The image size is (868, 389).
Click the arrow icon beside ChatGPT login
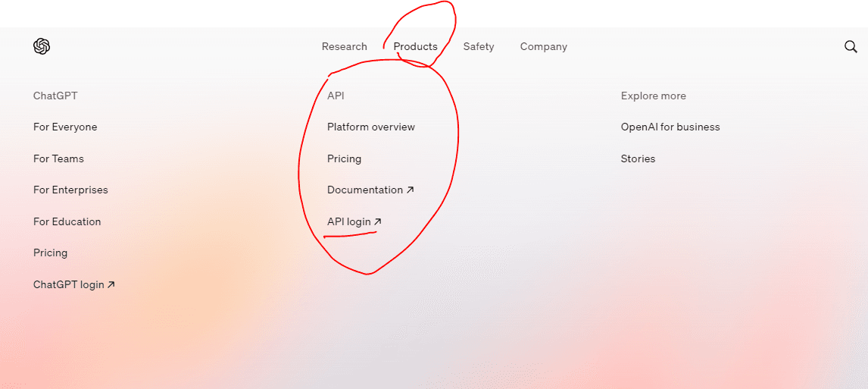[x=111, y=285]
